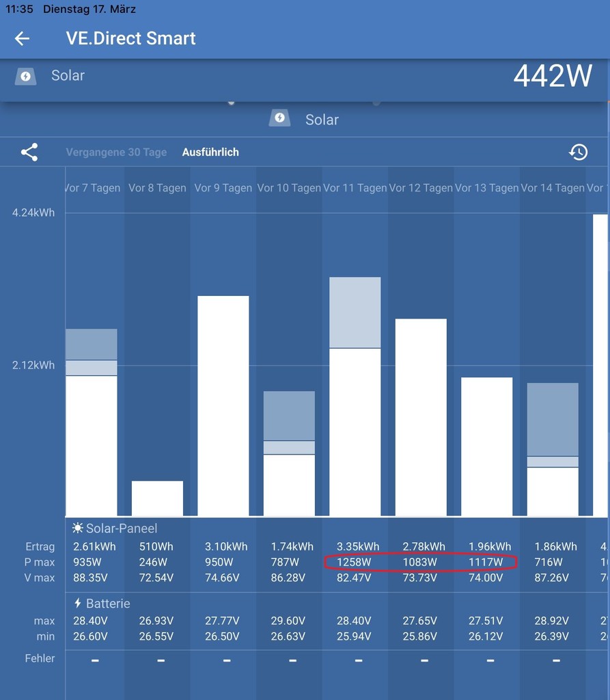Select the Vor 14 Tagen bar

point(553,450)
